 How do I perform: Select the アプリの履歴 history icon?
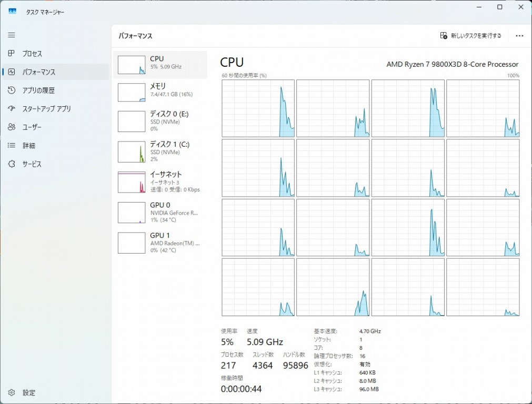click(12, 90)
